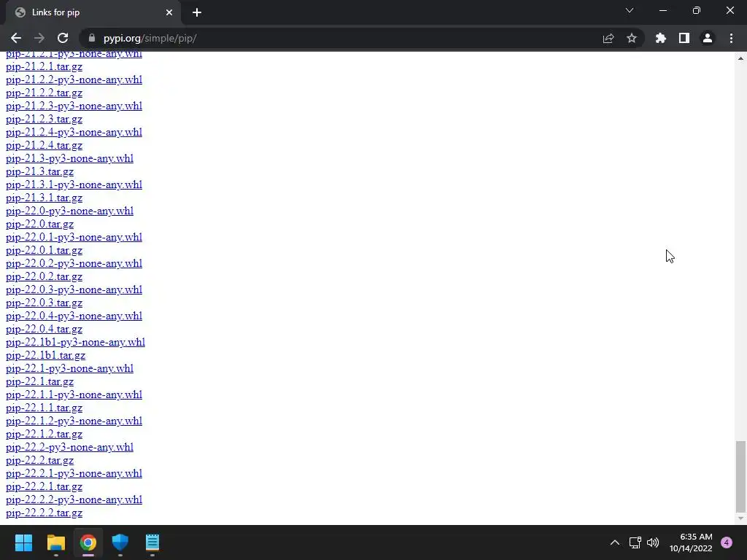
Task: Click pip-21.3-py3-none-any.whl link
Action: click(69, 158)
